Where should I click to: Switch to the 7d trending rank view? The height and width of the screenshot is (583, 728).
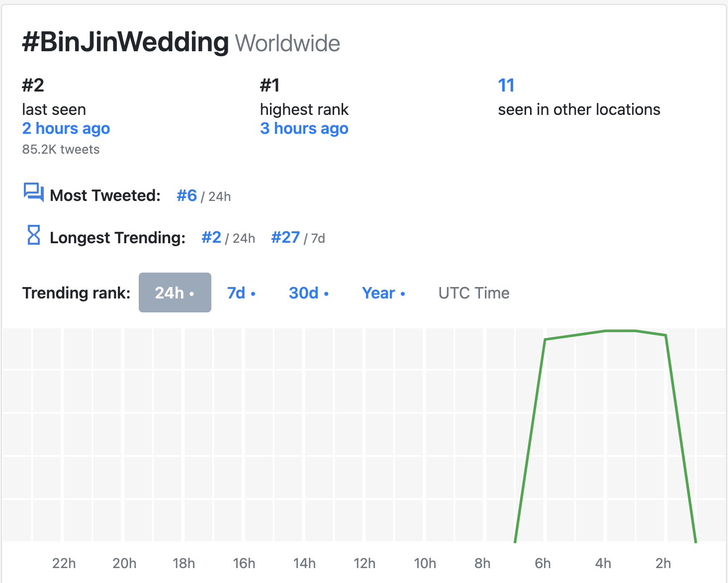click(241, 293)
